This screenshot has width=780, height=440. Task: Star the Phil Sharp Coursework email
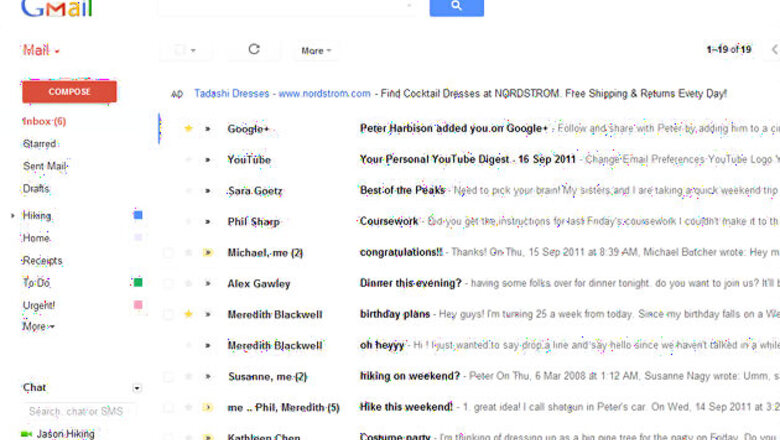[x=189, y=221]
